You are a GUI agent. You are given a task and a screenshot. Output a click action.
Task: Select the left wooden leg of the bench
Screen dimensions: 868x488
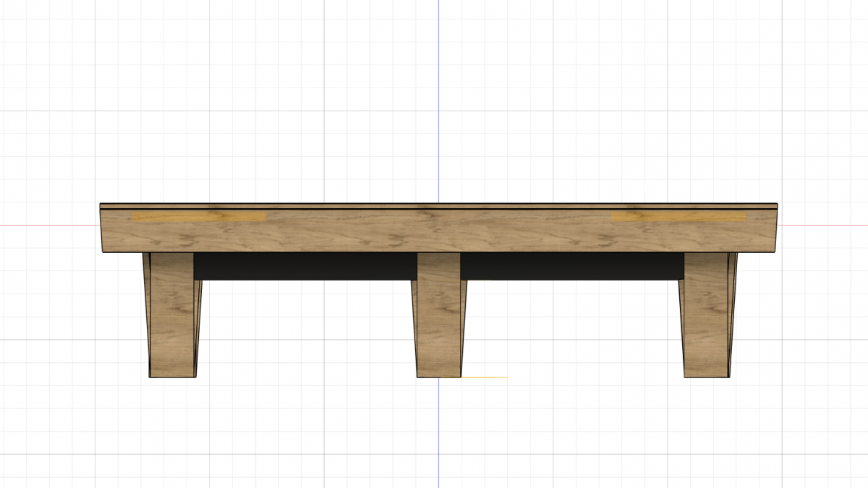[171, 314]
